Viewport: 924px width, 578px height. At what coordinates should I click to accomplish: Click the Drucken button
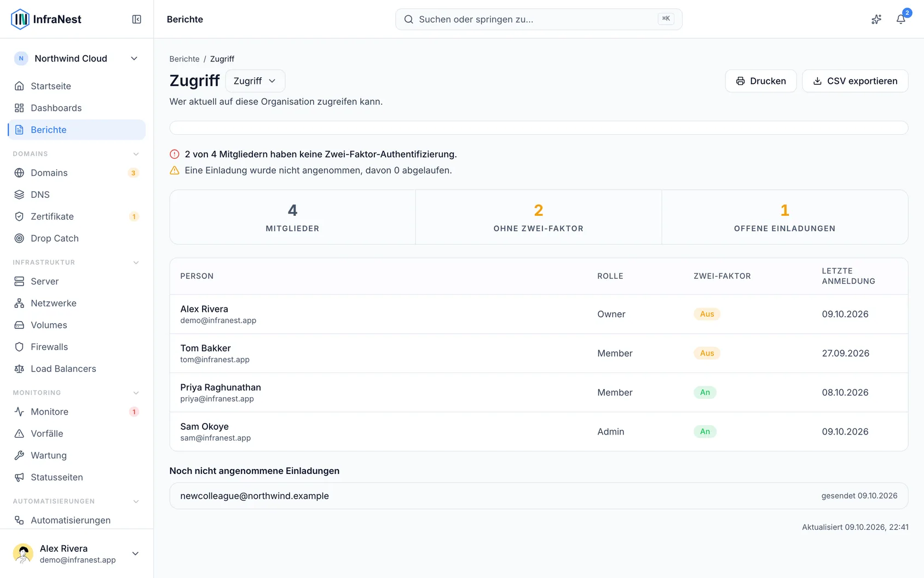tap(761, 81)
